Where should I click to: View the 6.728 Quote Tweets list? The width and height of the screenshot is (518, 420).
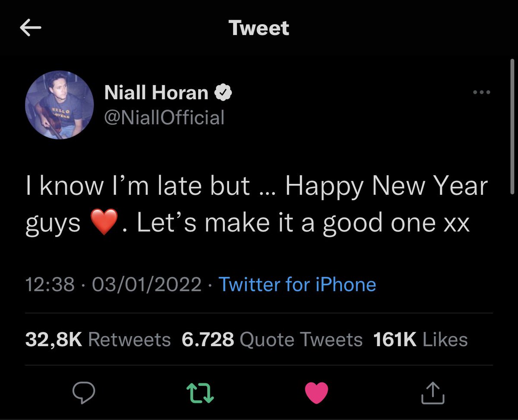[272, 340]
